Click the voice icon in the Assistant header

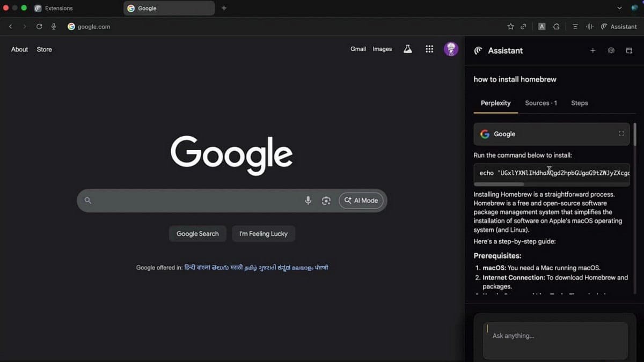611,50
